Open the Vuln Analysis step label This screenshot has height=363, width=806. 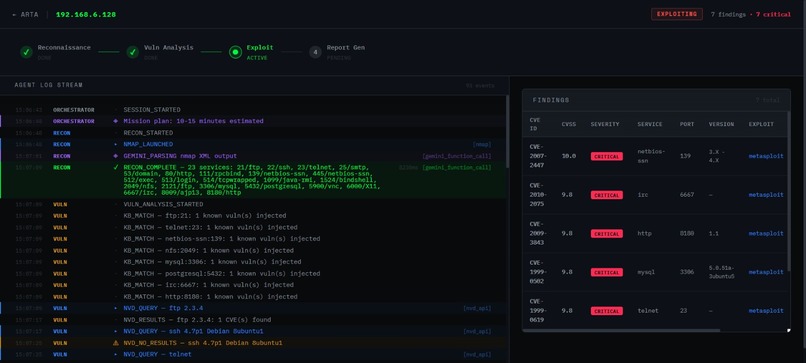click(169, 47)
